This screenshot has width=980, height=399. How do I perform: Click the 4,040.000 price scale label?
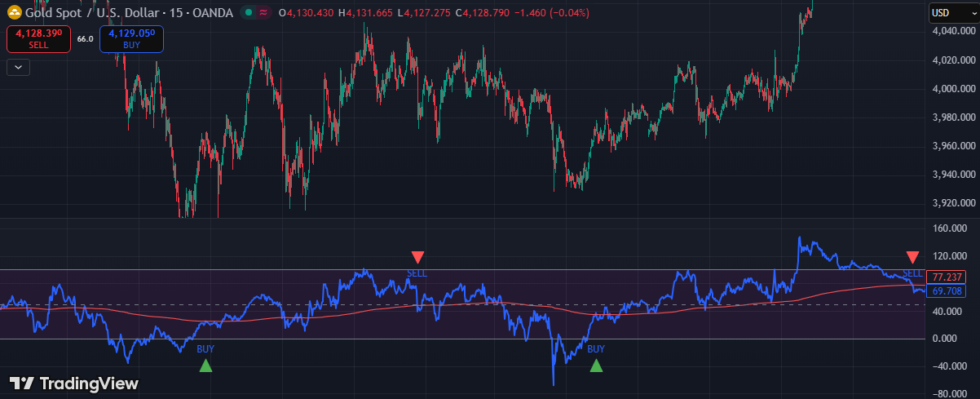tap(951, 32)
